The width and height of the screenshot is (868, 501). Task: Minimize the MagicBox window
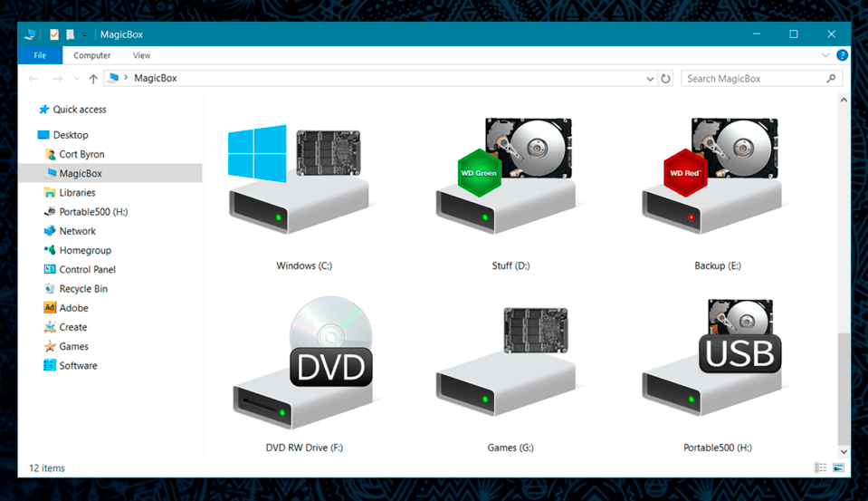coord(756,34)
